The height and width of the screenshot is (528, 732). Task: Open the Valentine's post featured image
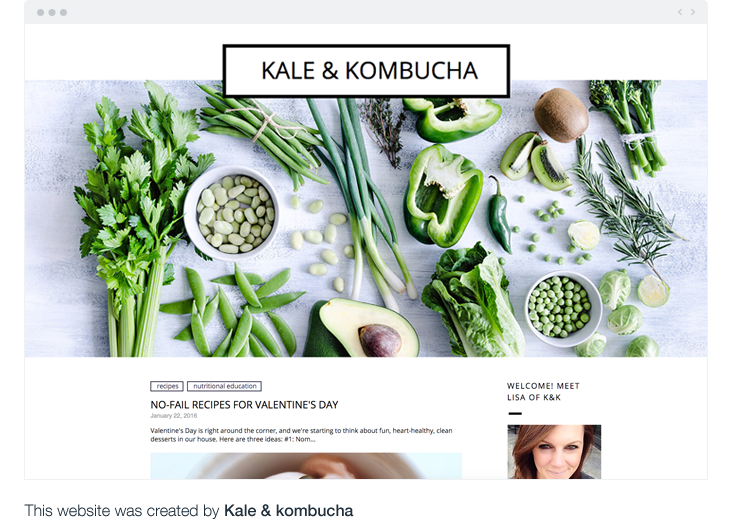click(x=306, y=465)
